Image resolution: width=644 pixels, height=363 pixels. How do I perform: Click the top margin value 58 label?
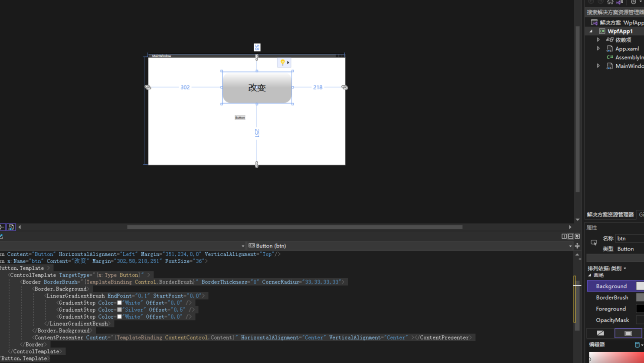[x=257, y=47]
